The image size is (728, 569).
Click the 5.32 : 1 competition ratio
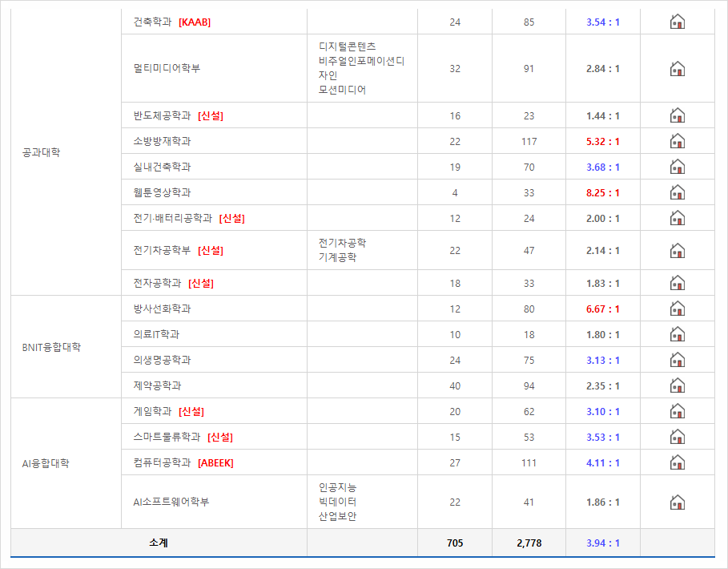[602, 142]
